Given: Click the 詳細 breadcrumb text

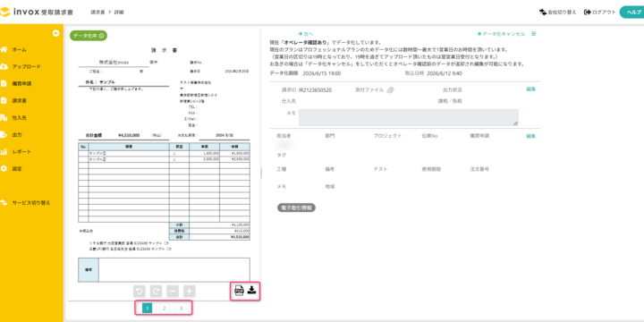Looking at the screenshot, I should pos(120,13).
